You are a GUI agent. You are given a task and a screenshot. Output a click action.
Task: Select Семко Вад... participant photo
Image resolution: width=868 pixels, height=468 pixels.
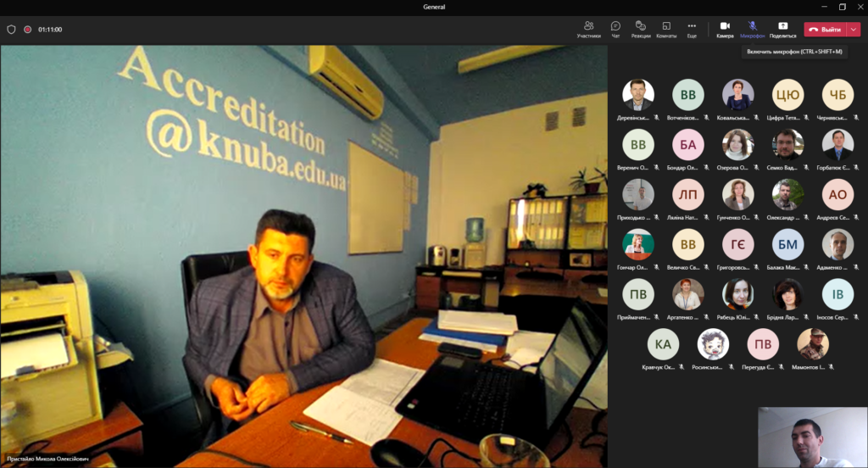pos(787,144)
